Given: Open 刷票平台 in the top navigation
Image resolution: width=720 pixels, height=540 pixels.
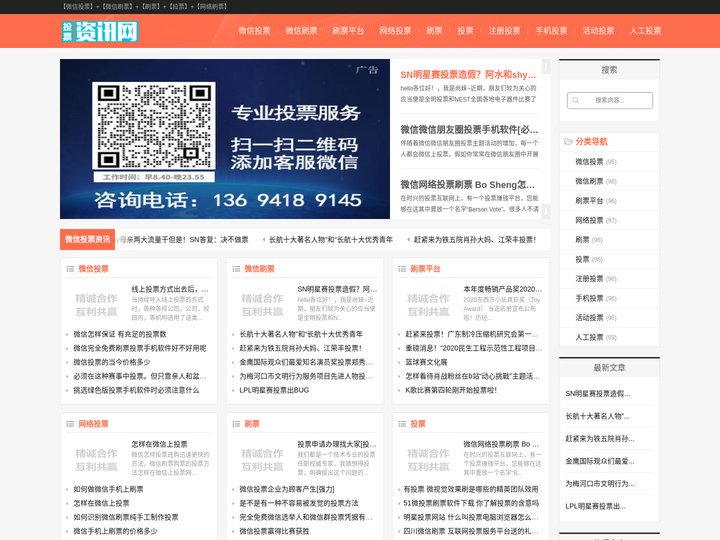Looking at the screenshot, I should tap(348, 31).
